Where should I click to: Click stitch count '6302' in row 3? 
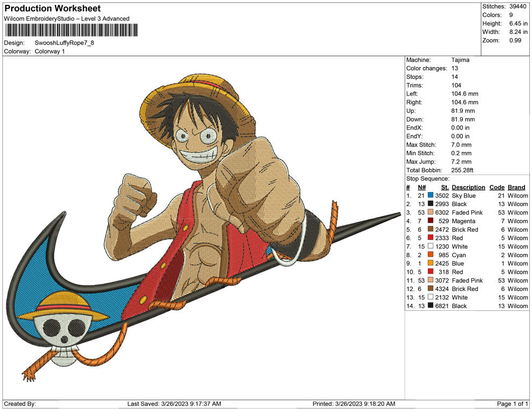[x=442, y=213]
